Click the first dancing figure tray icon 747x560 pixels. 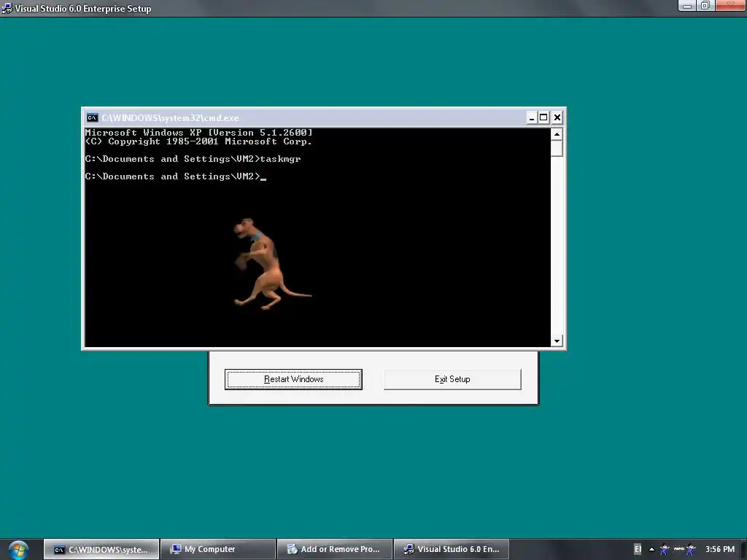coord(664,550)
